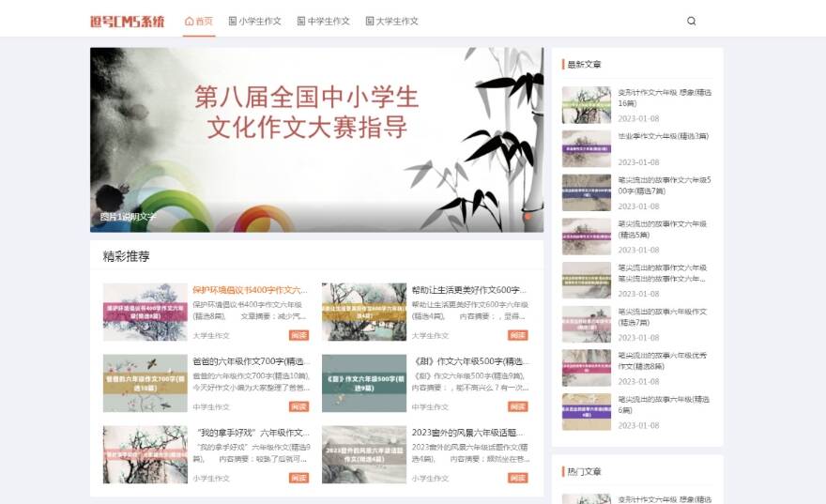
Task: Open the 中学生作文 menu item
Action: tap(323, 21)
